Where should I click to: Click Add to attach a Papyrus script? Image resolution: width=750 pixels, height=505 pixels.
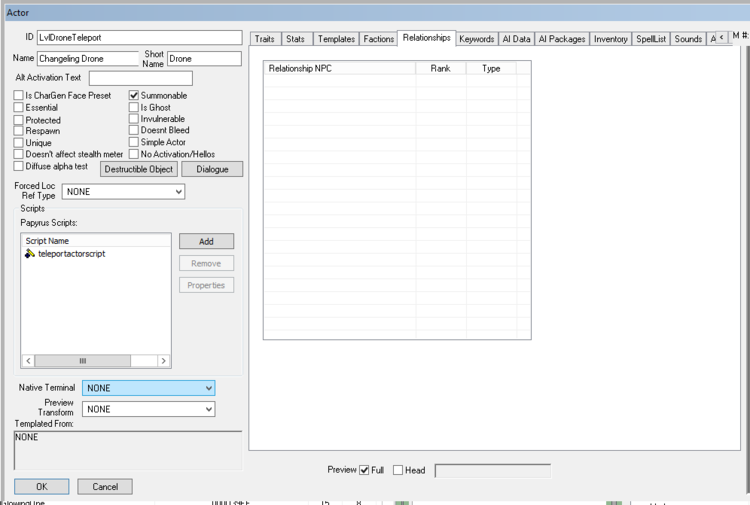(207, 242)
